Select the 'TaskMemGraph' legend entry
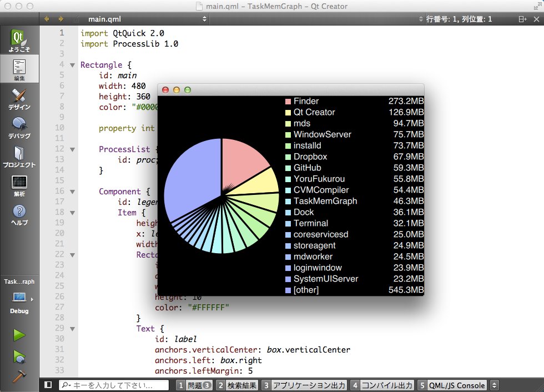This screenshot has height=392, width=544. pyautogui.click(x=325, y=201)
